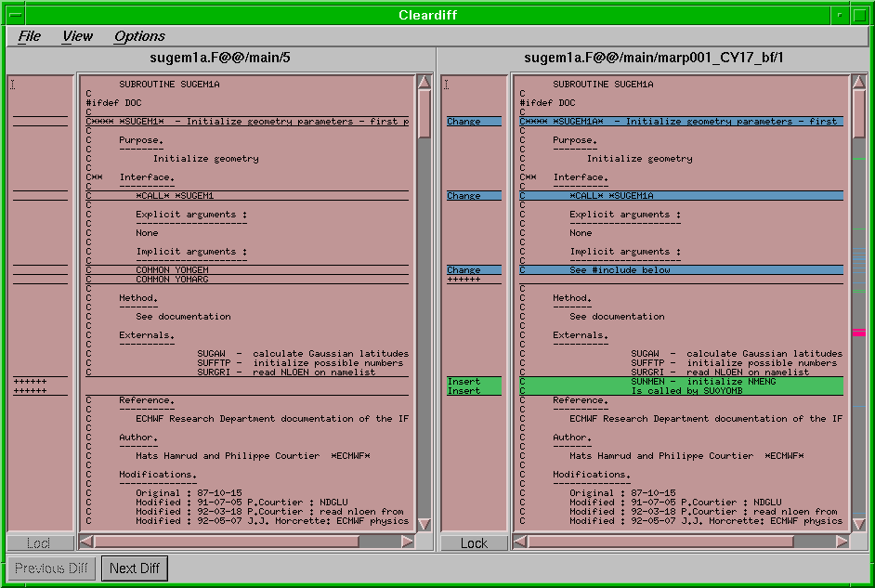Click left pane 'SUBROUTINE SUGEM1A' line
The image size is (875, 588).
tap(169, 85)
